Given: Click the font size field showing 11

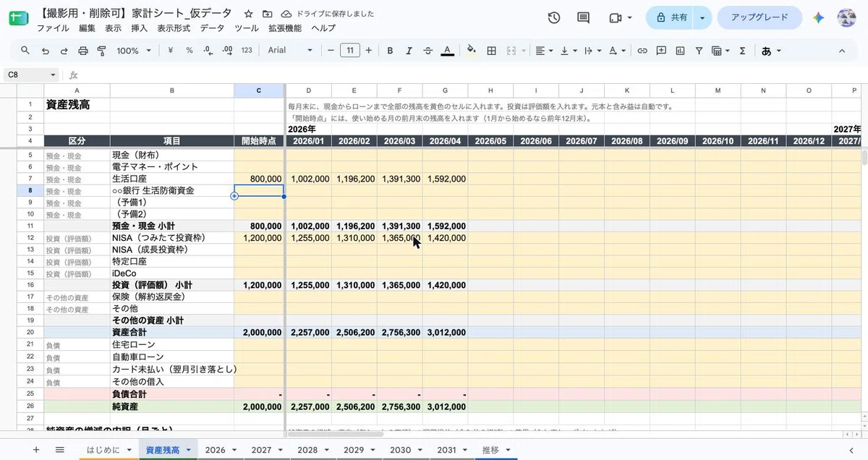Looking at the screenshot, I should pos(350,51).
